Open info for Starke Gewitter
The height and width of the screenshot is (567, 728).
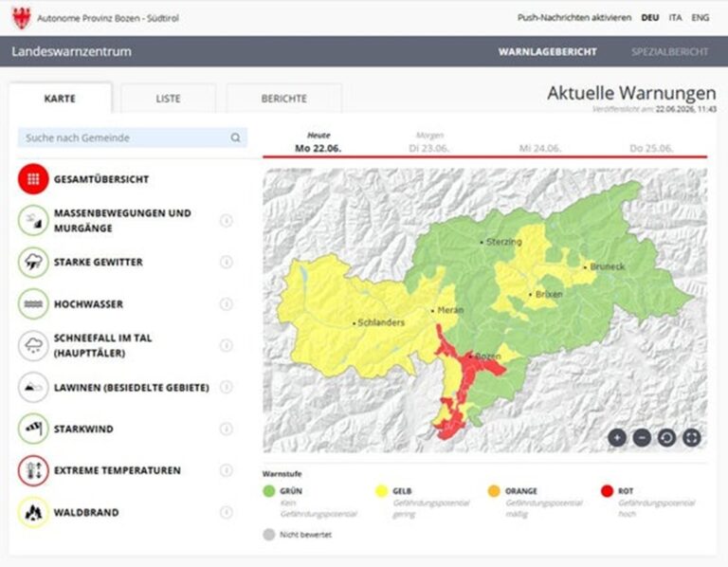[x=227, y=263]
